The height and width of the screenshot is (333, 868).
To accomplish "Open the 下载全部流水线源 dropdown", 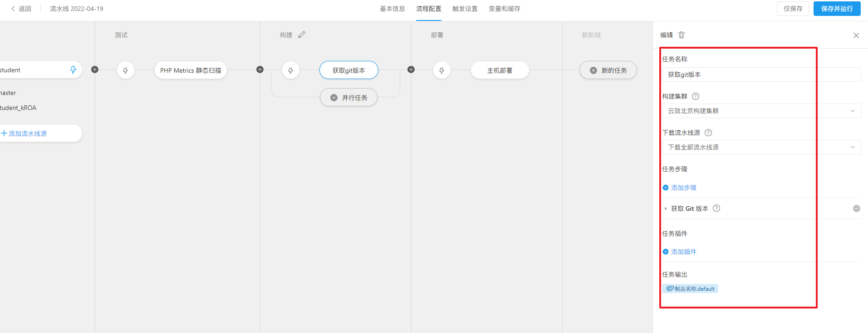I will [x=761, y=147].
